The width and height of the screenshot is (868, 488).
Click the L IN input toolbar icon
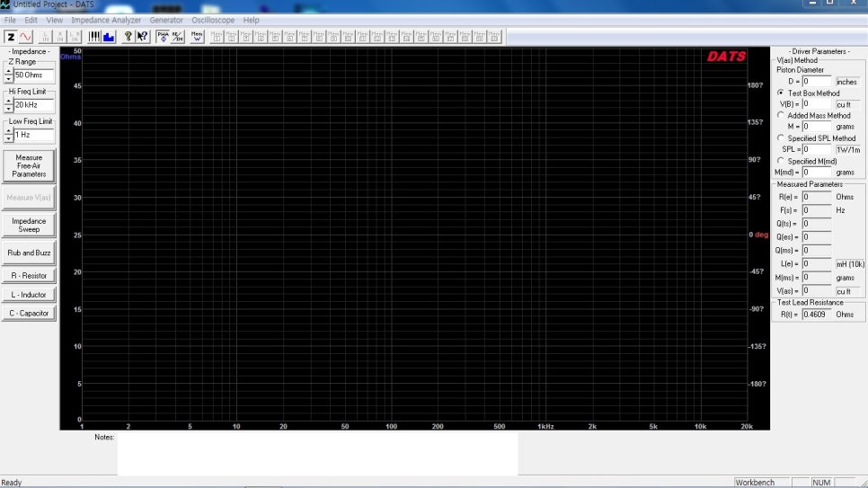pos(46,37)
